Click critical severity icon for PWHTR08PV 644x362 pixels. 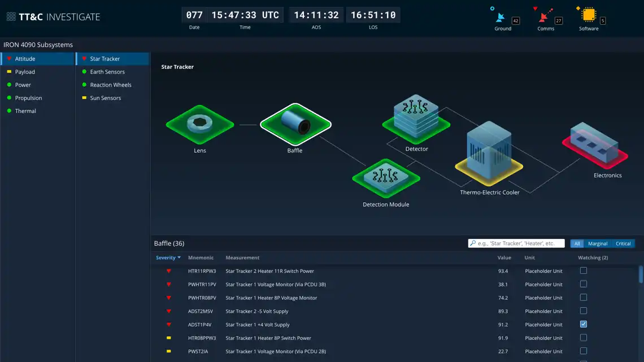coord(169,298)
